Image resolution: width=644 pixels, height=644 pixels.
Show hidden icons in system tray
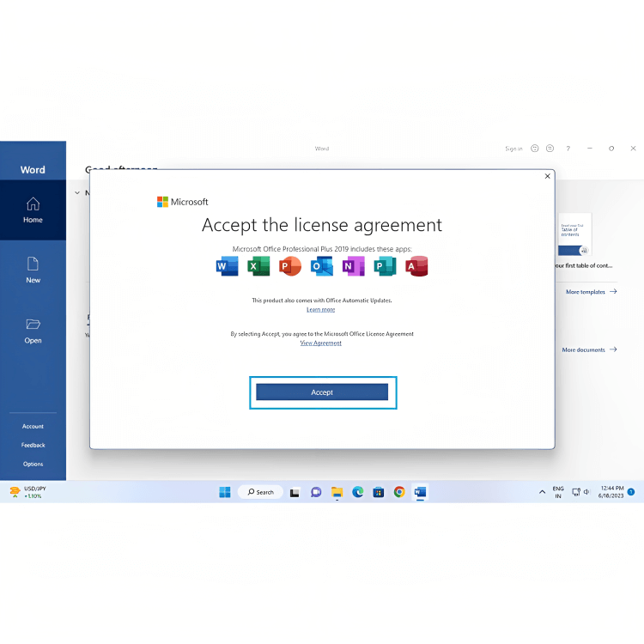tap(542, 492)
